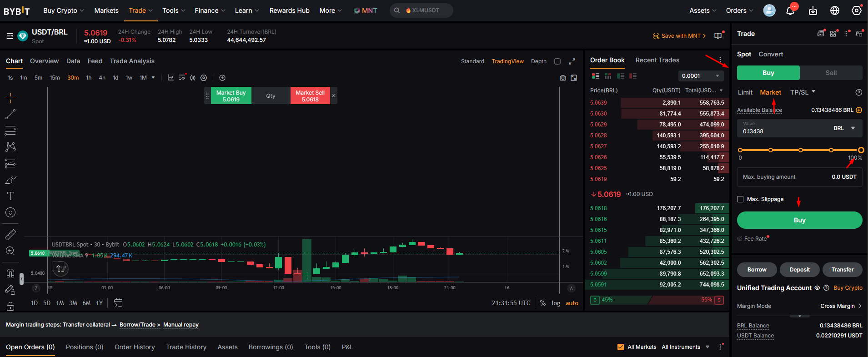Image resolution: width=868 pixels, height=357 pixels.
Task: Take a chart snapshot with camera icon
Action: point(563,78)
